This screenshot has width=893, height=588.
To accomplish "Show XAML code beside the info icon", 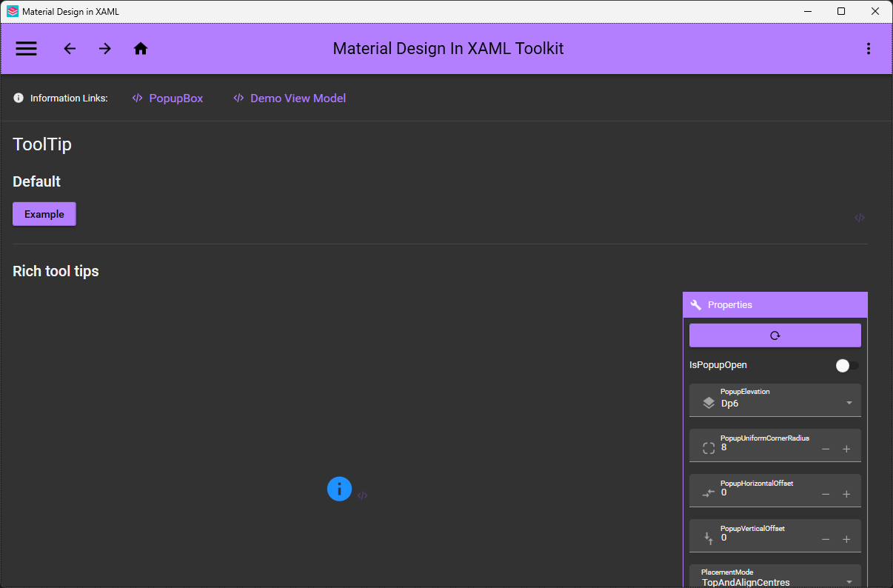I will point(362,495).
